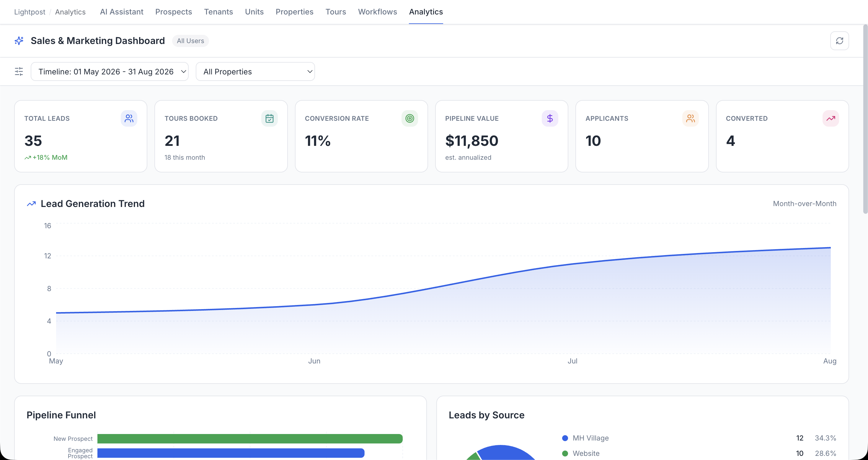Open the Units tab
Screen dimensions: 868x460
(254, 12)
